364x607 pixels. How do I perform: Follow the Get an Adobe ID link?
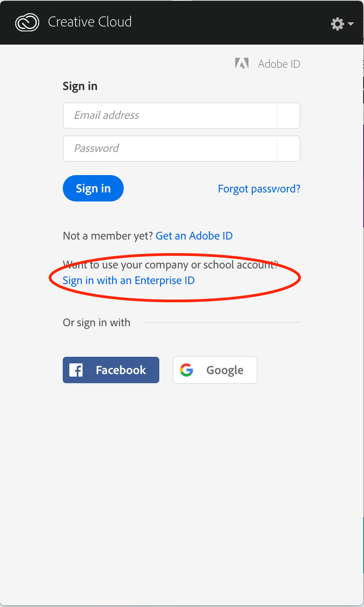point(194,236)
